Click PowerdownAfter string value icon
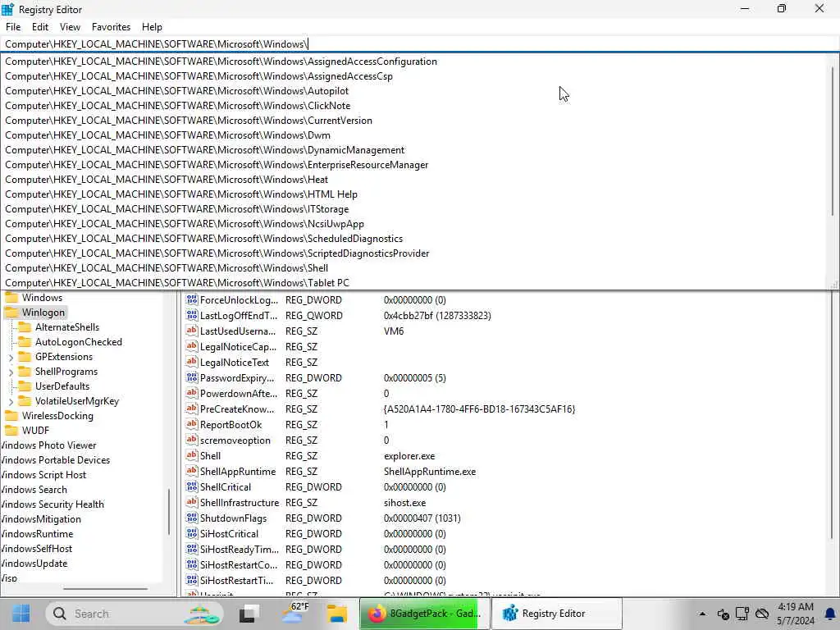This screenshot has height=630, width=840. click(x=191, y=393)
